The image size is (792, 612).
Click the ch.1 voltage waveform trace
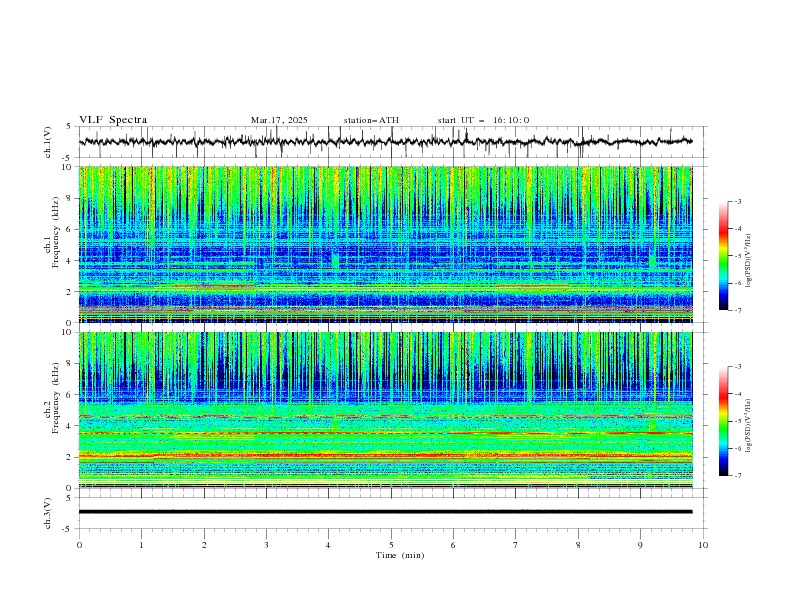tap(386, 142)
